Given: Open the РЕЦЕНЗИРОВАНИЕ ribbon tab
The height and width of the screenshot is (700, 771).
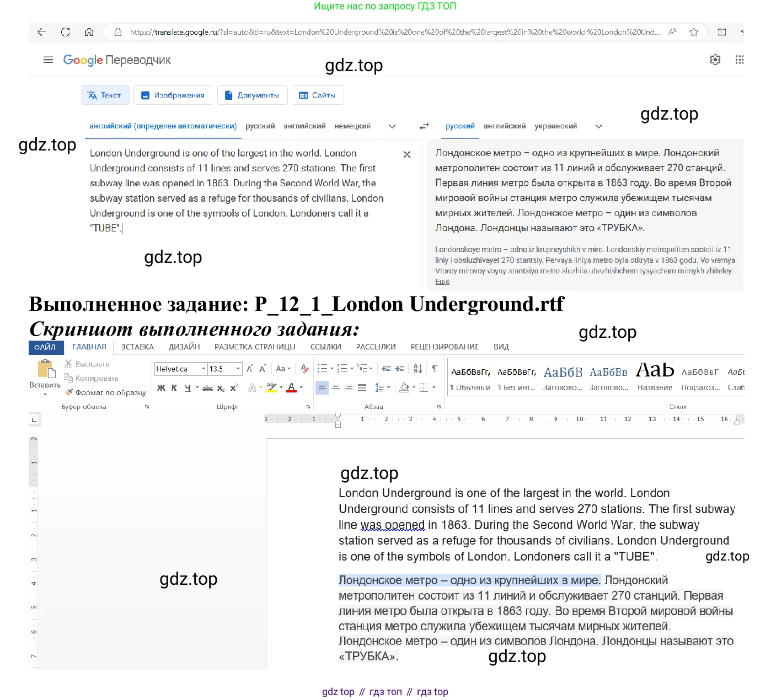Looking at the screenshot, I should (445, 347).
